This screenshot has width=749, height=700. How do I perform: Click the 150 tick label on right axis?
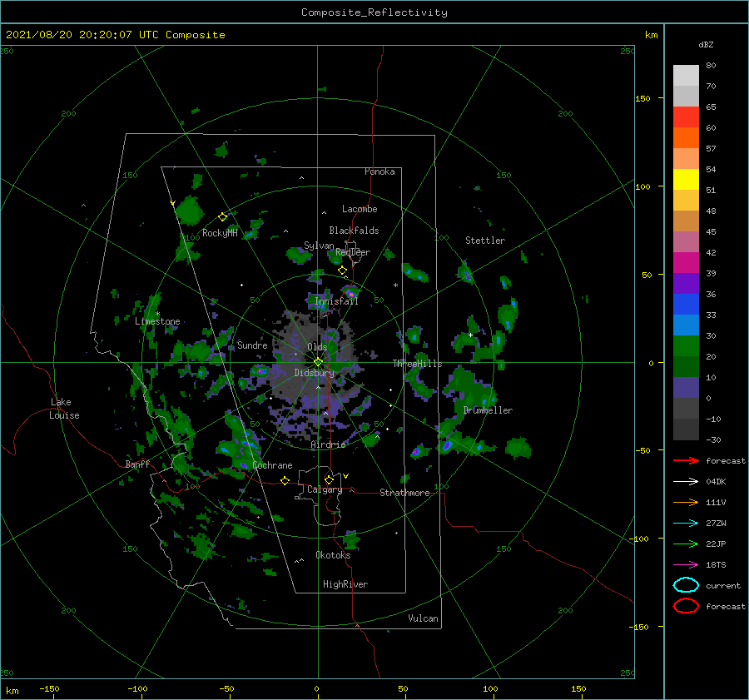(x=642, y=98)
